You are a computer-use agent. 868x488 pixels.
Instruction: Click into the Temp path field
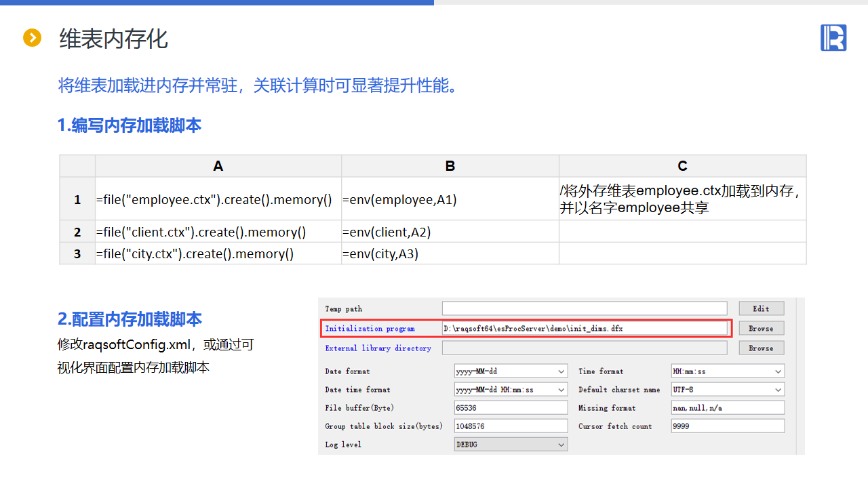coord(585,308)
